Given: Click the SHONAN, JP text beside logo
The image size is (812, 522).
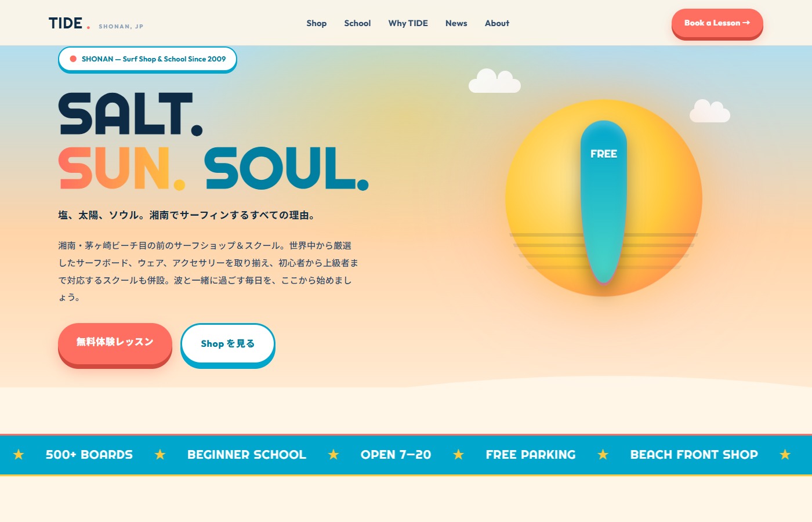Looking at the screenshot, I should coord(121,27).
